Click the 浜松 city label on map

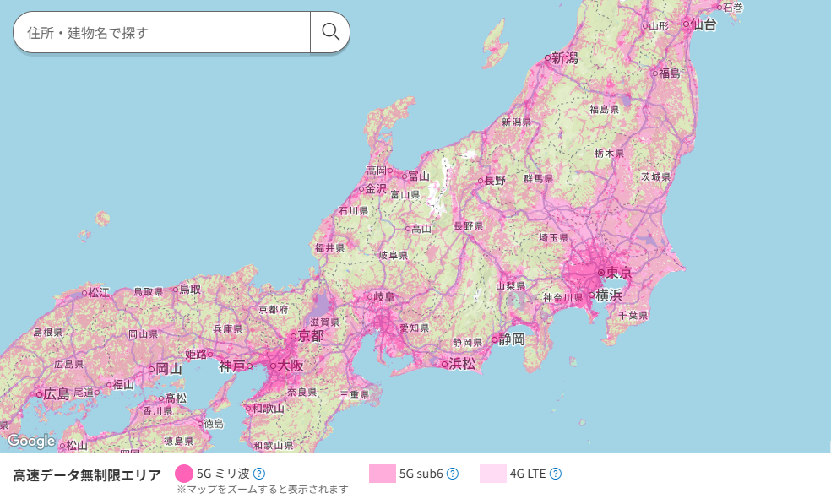[x=462, y=364]
